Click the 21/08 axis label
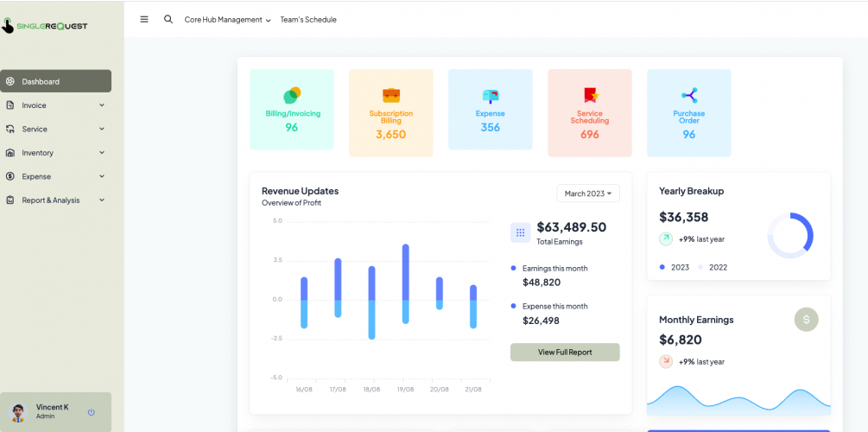Image resolution: width=868 pixels, height=432 pixels. coord(473,390)
